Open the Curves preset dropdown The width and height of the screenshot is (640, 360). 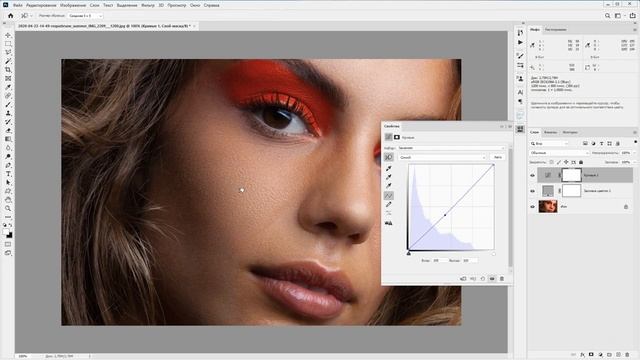pos(451,148)
